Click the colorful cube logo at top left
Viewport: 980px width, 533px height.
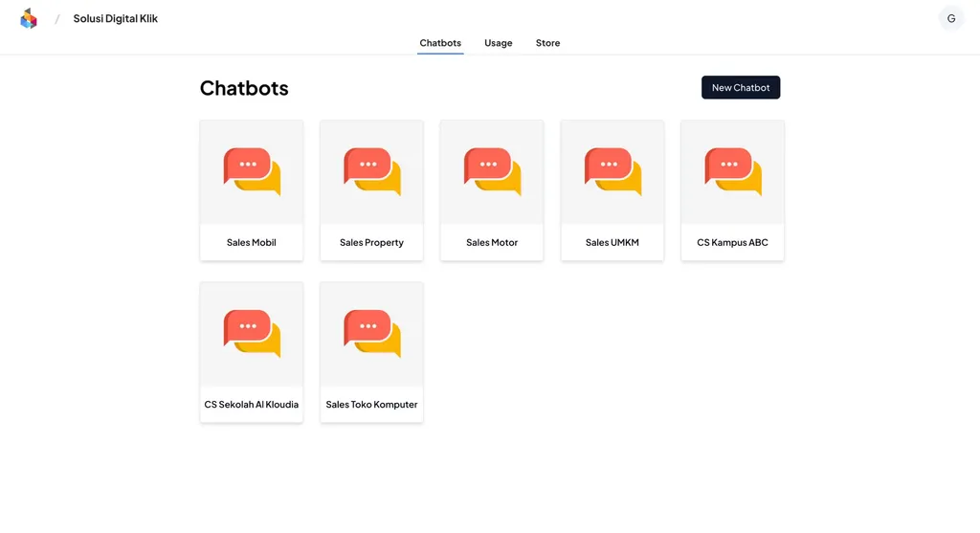point(29,19)
